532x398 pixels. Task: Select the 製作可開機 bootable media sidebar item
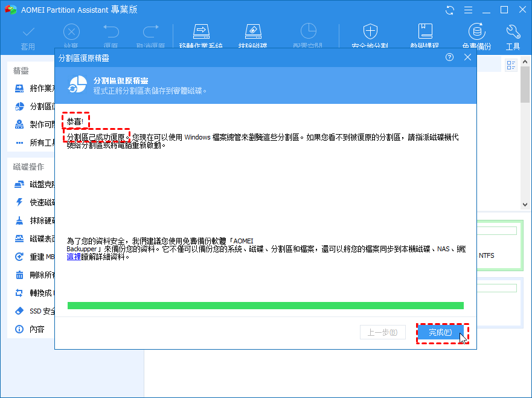point(34,124)
